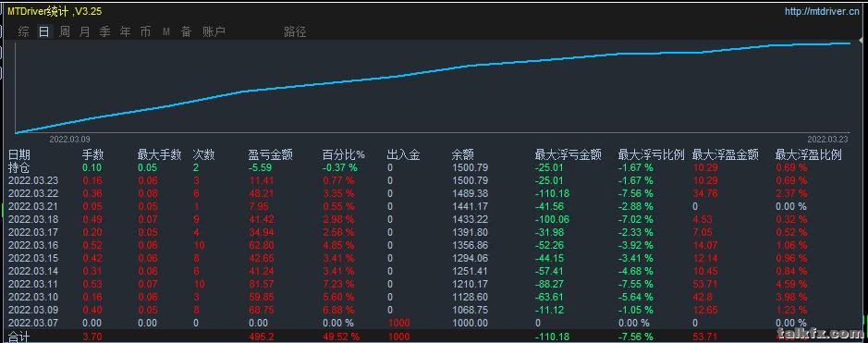Click the 1210.17 balance cell
The height and width of the screenshot is (343, 868).
(470, 285)
